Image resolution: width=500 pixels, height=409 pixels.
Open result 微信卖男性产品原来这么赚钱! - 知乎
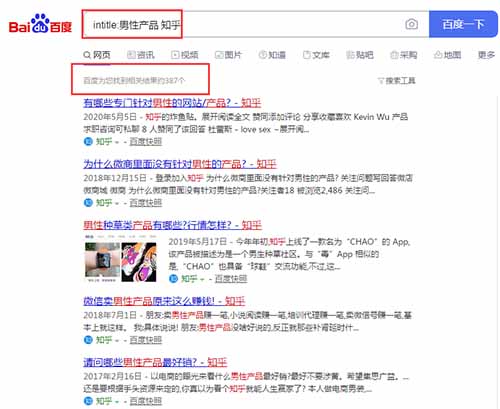(164, 301)
